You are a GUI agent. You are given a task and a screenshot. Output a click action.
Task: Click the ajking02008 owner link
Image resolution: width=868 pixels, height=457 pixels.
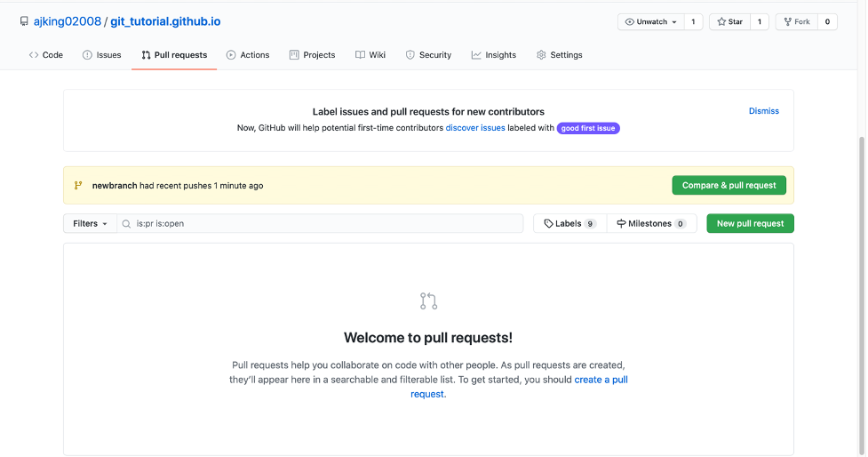pos(65,21)
